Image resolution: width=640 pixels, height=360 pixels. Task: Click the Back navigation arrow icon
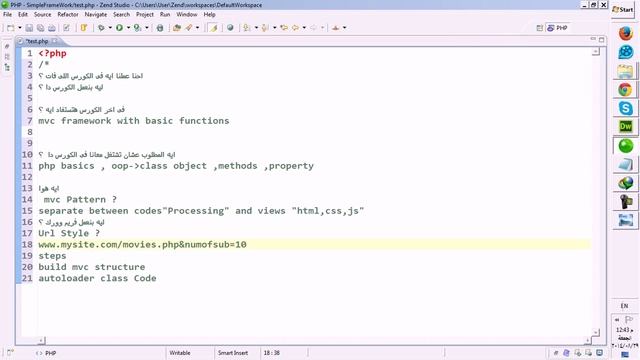point(295,28)
